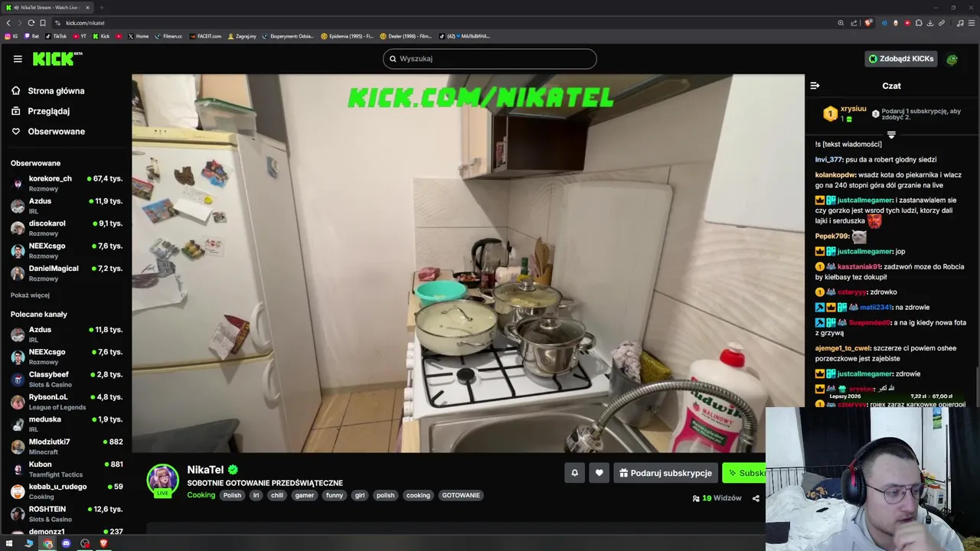
Task: Open Chrome from the taskbar
Action: pos(47,543)
